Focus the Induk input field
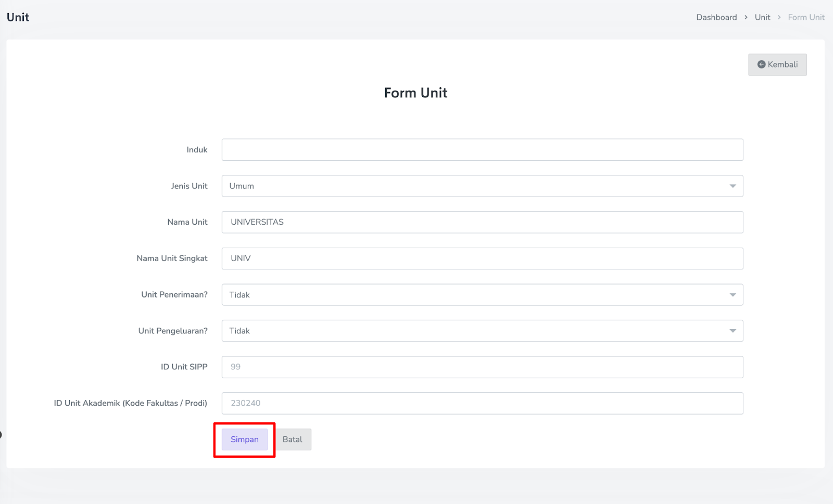This screenshot has width=833, height=504. coord(482,150)
